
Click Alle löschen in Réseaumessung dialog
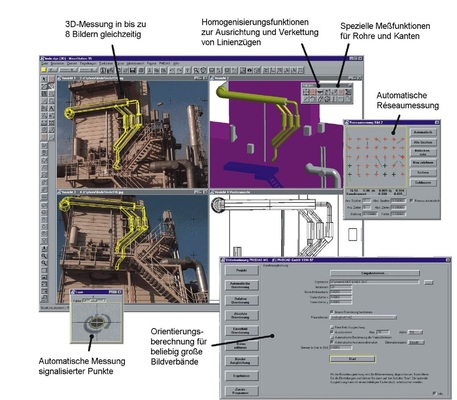click(x=423, y=142)
